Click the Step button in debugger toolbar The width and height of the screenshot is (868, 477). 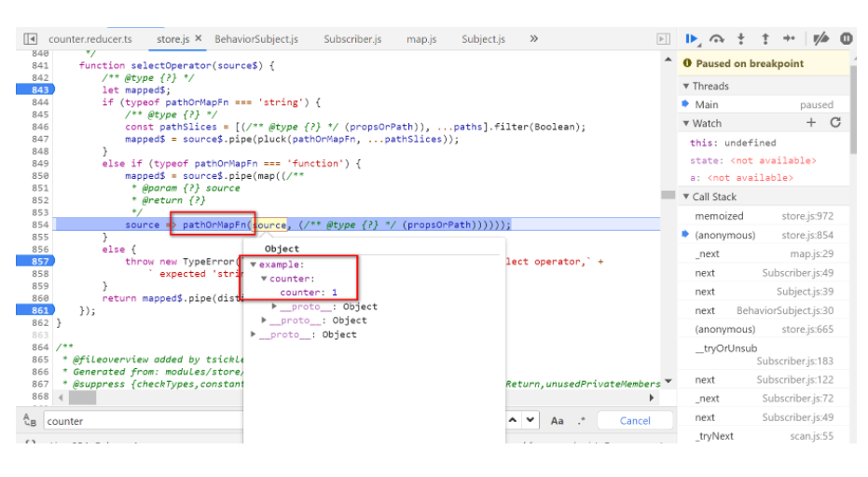(789, 38)
